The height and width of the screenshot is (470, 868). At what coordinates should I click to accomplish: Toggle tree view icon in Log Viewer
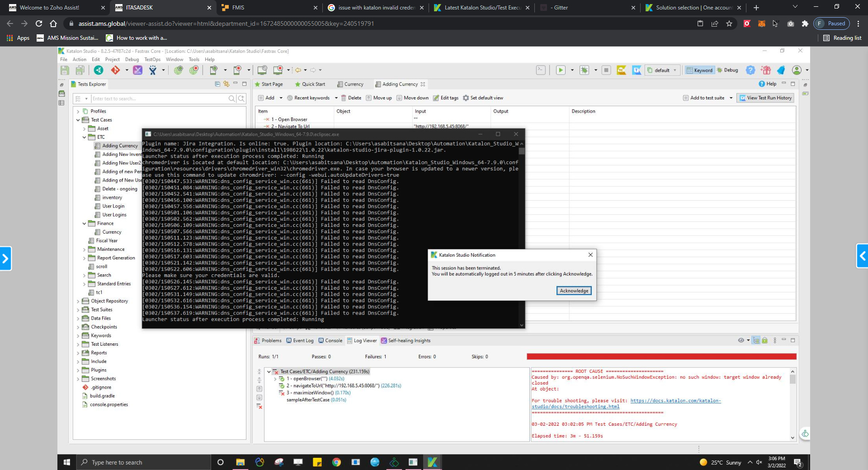[x=756, y=340]
